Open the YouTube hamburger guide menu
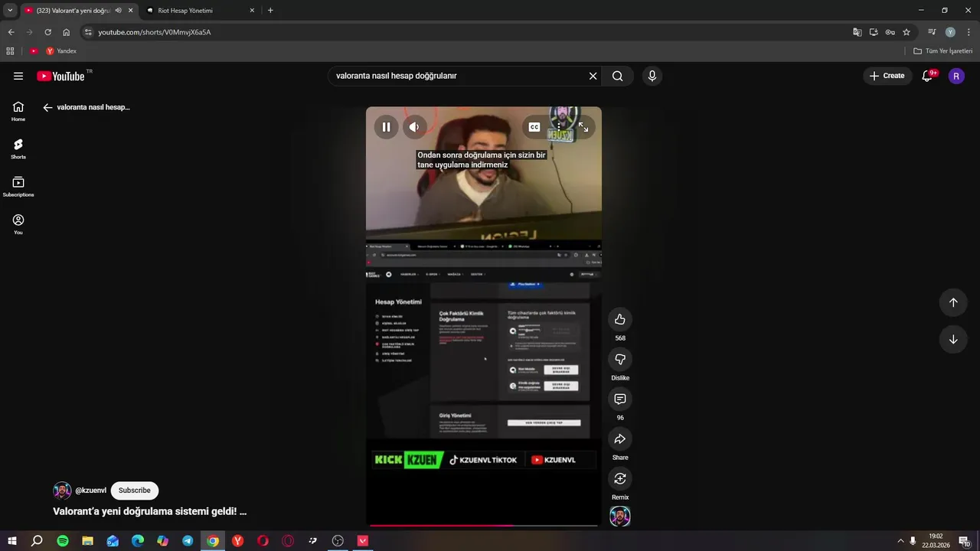The width and height of the screenshot is (980, 551). tap(18, 76)
